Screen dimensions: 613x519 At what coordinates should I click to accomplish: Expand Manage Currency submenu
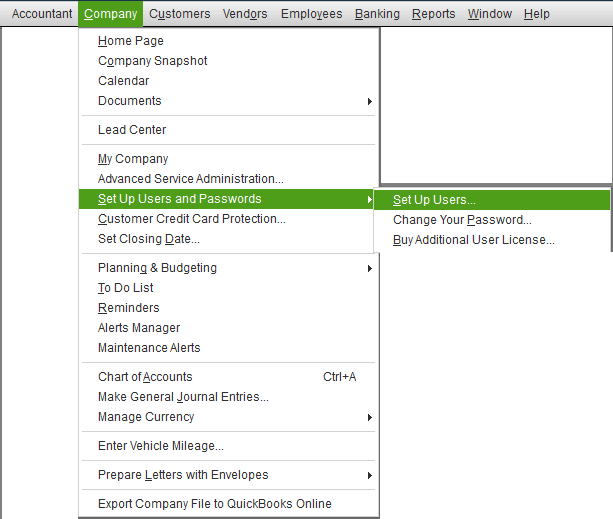(x=146, y=417)
